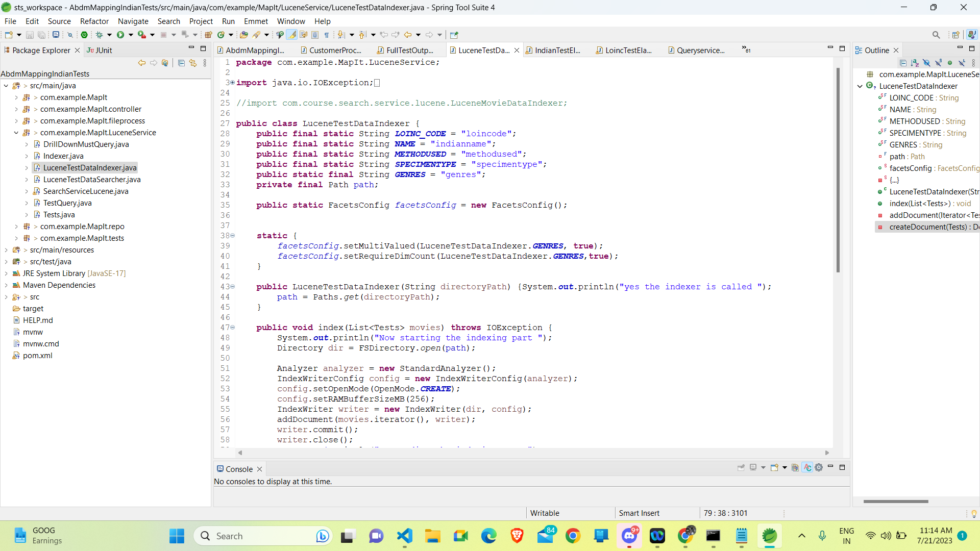980x551 pixels.
Task: Open the Search functionality icon
Action: tap(936, 34)
